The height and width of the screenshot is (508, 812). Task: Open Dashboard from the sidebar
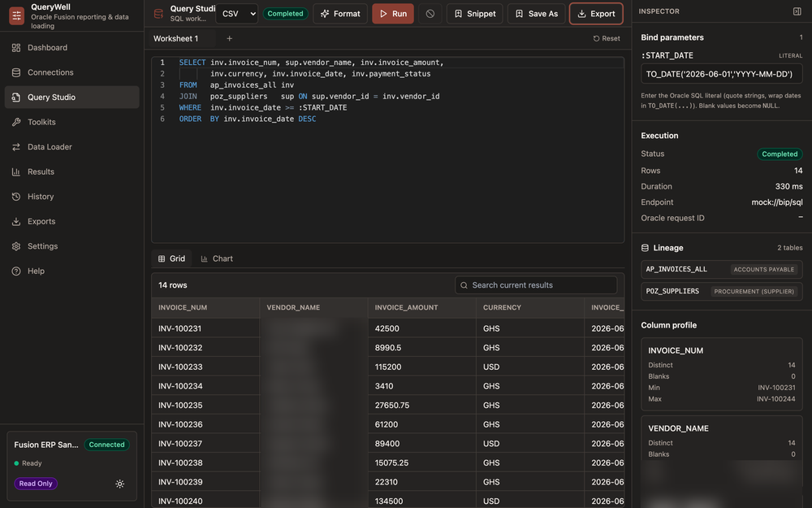point(72,48)
